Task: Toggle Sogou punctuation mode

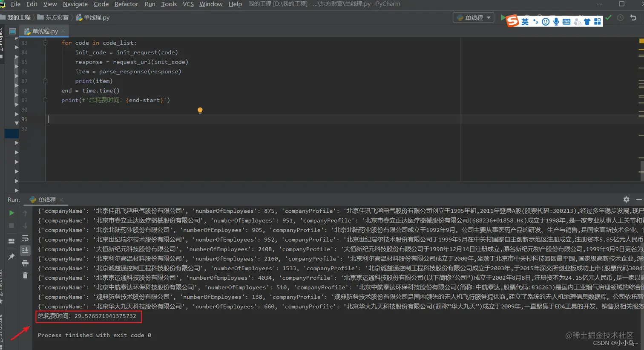Action: coord(535,22)
